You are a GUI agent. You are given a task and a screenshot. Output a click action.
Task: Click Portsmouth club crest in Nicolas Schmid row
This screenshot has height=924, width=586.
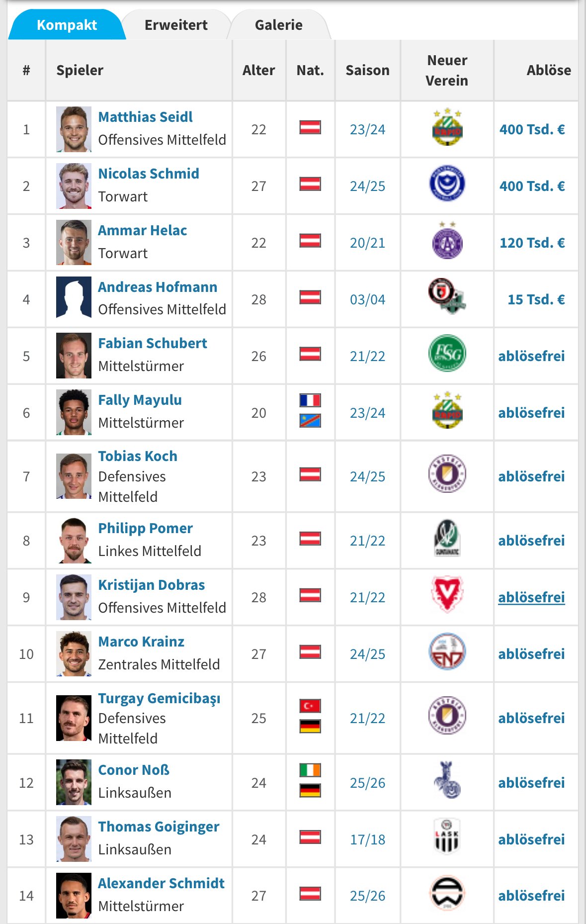(447, 184)
